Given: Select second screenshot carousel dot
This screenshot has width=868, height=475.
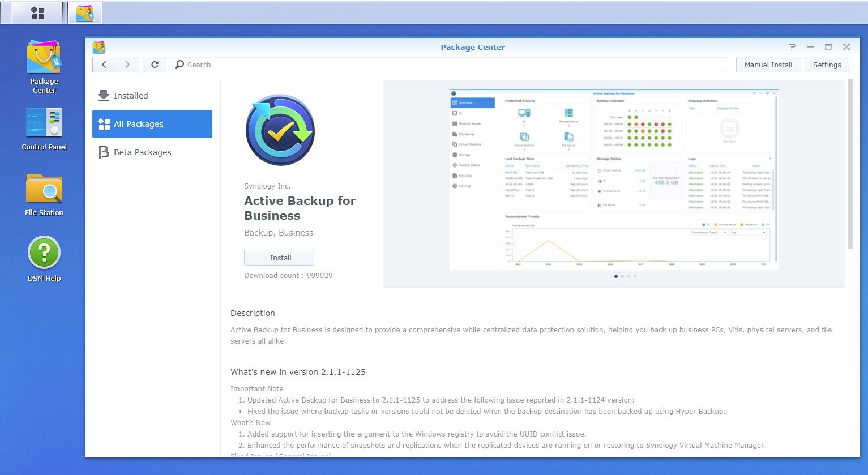Looking at the screenshot, I should tap(622, 276).
